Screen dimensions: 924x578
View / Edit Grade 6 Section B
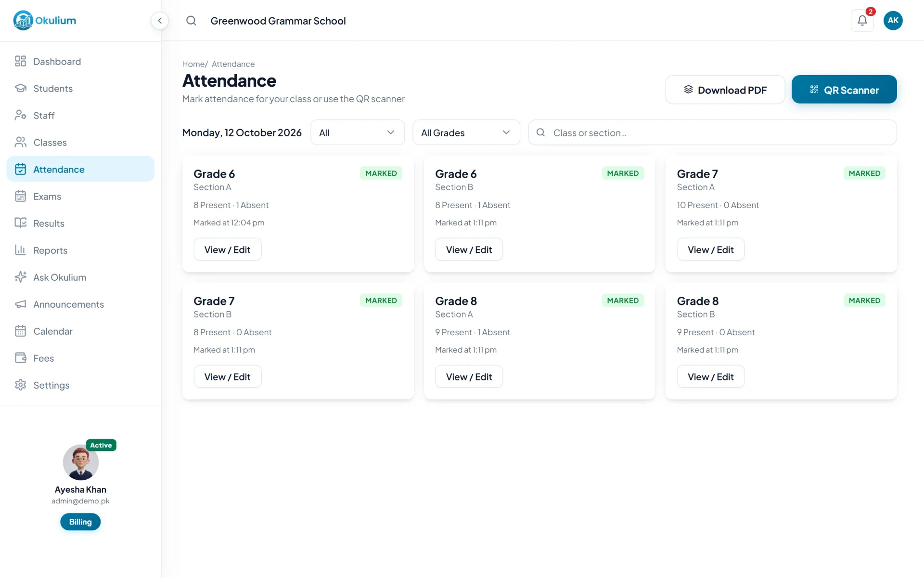[469, 250]
